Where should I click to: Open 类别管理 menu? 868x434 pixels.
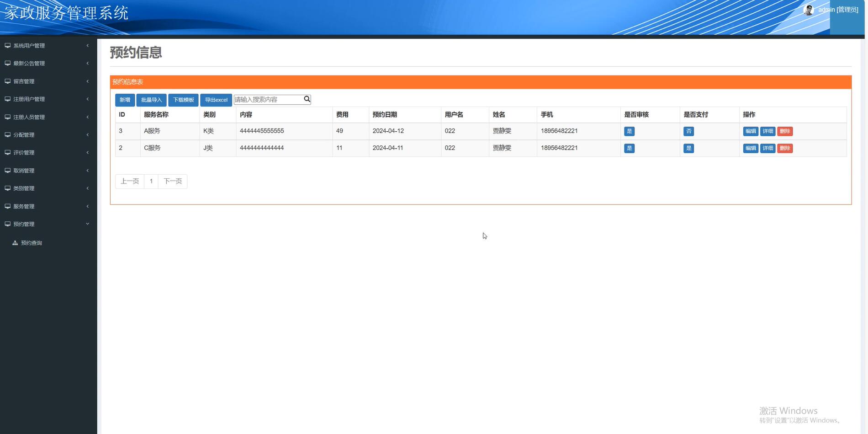(48, 188)
